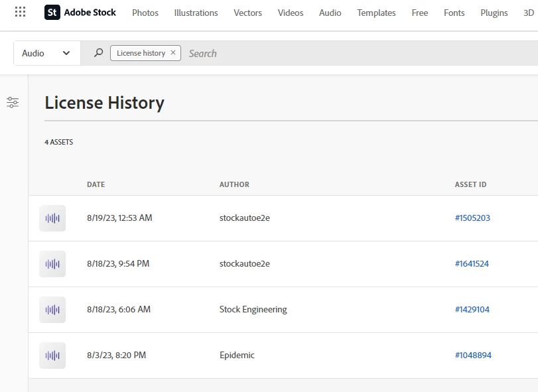The width and height of the screenshot is (538, 392).
Task: Open asset link #1505203
Action: pos(472,218)
